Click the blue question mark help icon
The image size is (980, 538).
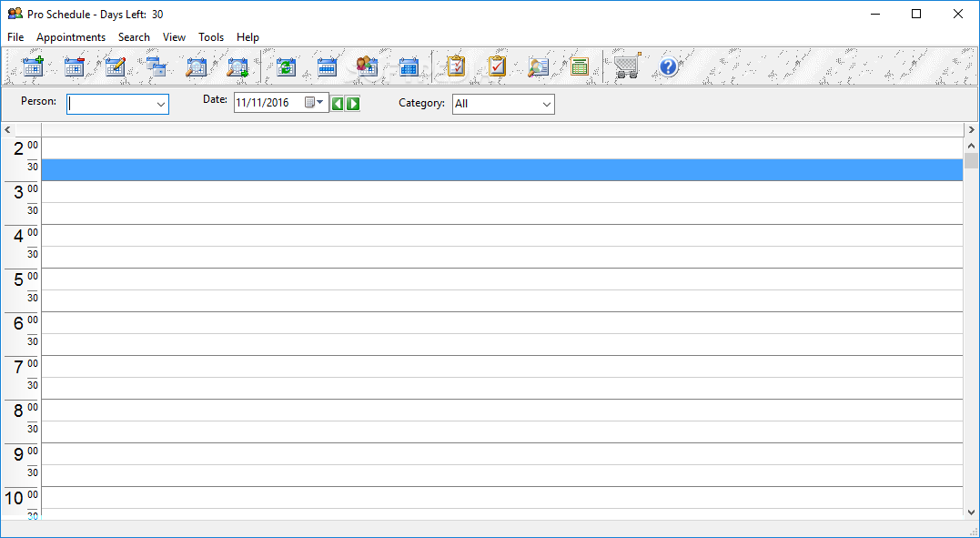point(668,66)
